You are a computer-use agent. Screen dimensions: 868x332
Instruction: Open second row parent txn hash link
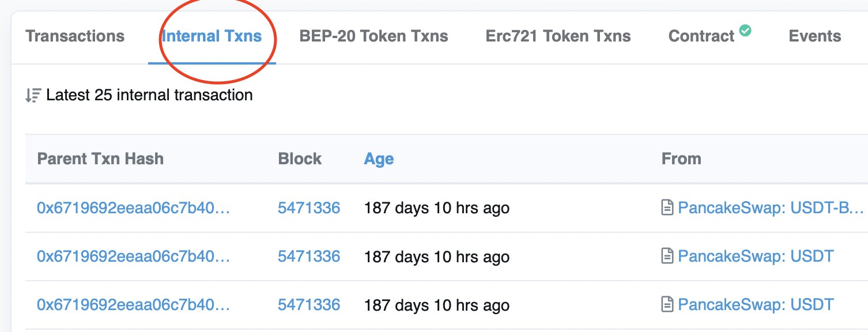tap(134, 256)
